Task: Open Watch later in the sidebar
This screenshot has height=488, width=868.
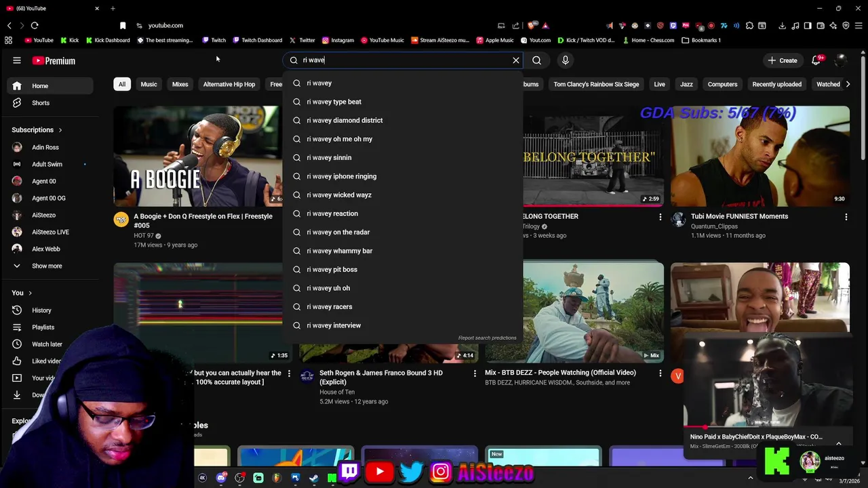Action: (50, 344)
